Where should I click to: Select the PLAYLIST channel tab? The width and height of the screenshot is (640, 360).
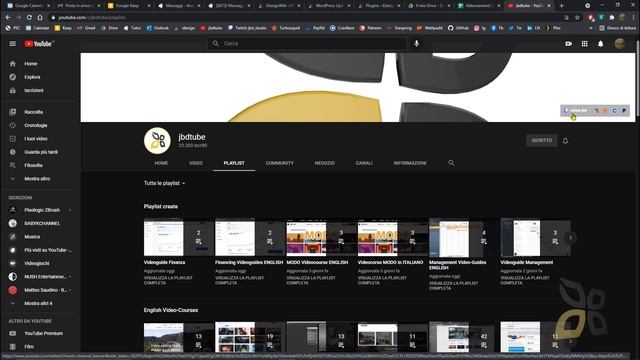coord(234,163)
